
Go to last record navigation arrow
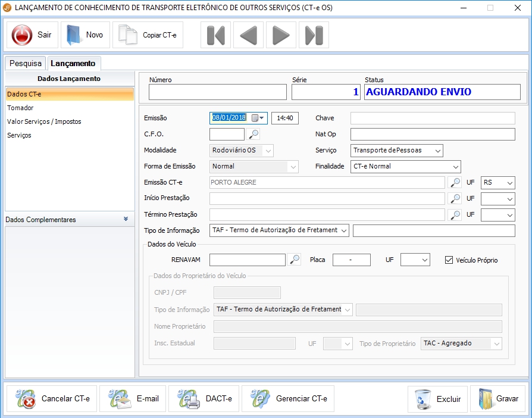(314, 35)
